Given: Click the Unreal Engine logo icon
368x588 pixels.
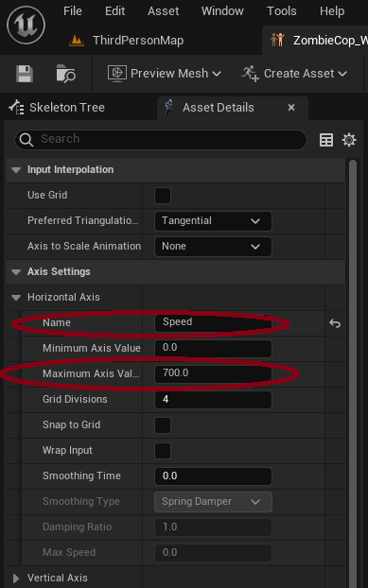Looking at the screenshot, I should pyautogui.click(x=26, y=26).
